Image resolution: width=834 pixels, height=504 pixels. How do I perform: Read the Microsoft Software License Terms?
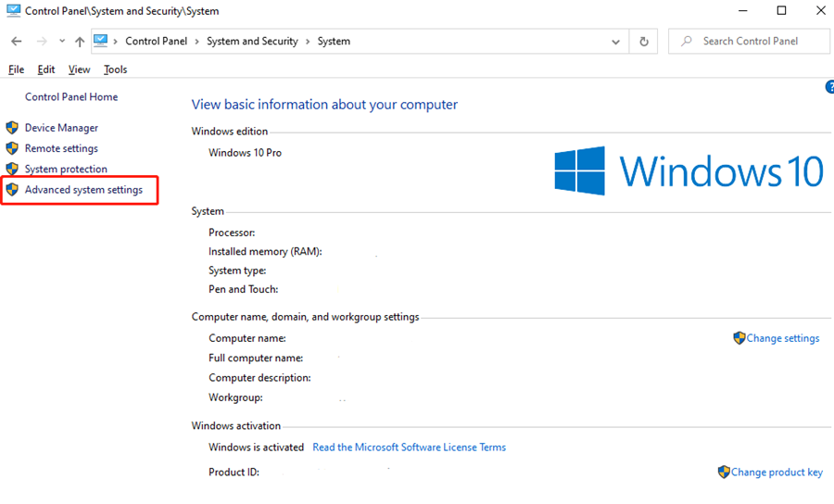tap(409, 447)
